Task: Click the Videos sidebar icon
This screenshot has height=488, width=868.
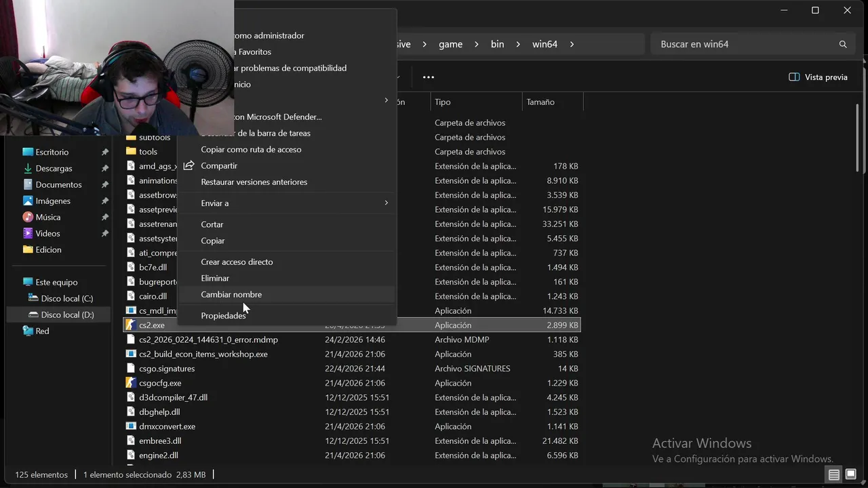Action: 28,233
